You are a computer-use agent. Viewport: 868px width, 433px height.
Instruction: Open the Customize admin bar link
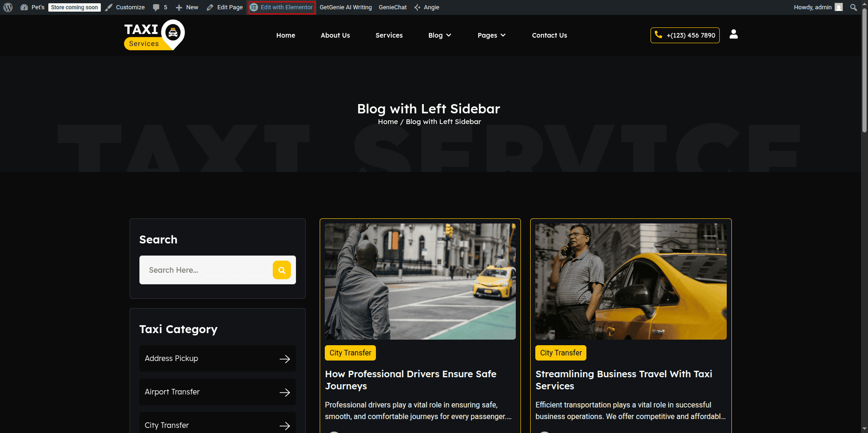click(125, 7)
